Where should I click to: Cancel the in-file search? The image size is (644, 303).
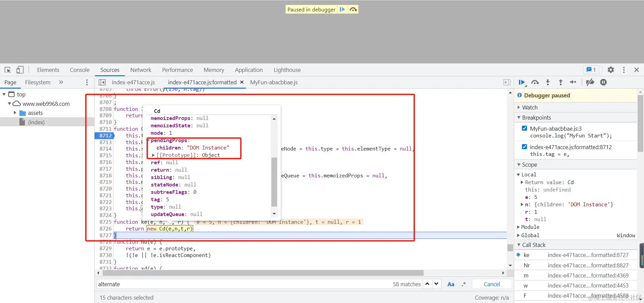coord(492,284)
